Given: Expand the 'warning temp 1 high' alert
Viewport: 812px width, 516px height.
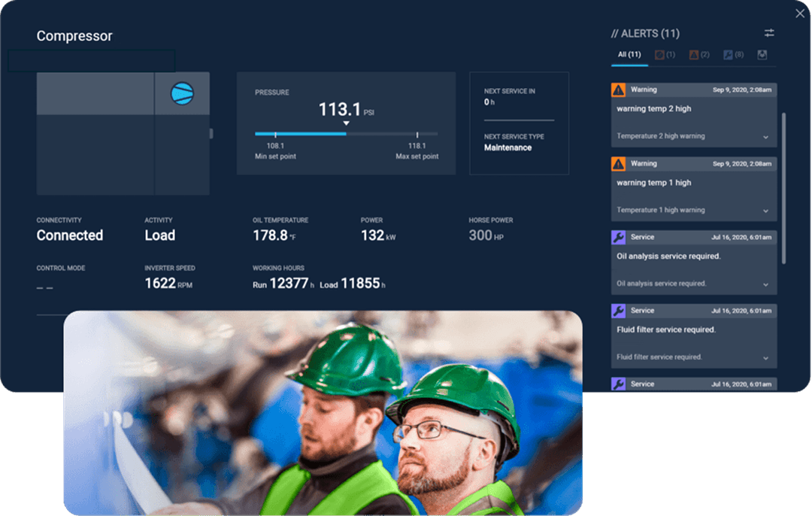Looking at the screenshot, I should (765, 211).
